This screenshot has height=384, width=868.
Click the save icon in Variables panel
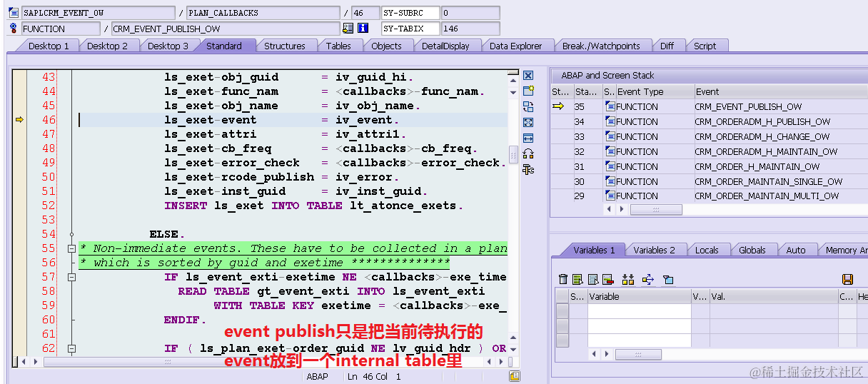click(x=848, y=279)
